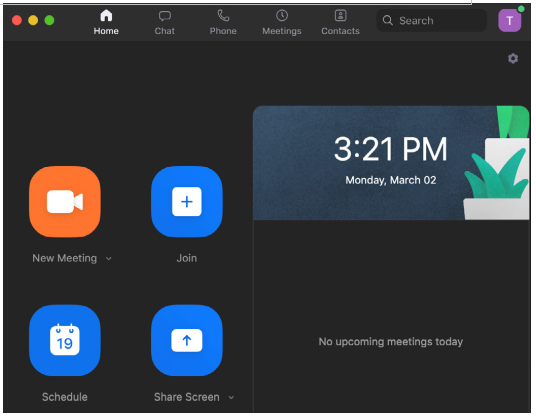The height and width of the screenshot is (417, 536).
Task: Expand the New Meeting options chevron
Action: click(109, 259)
